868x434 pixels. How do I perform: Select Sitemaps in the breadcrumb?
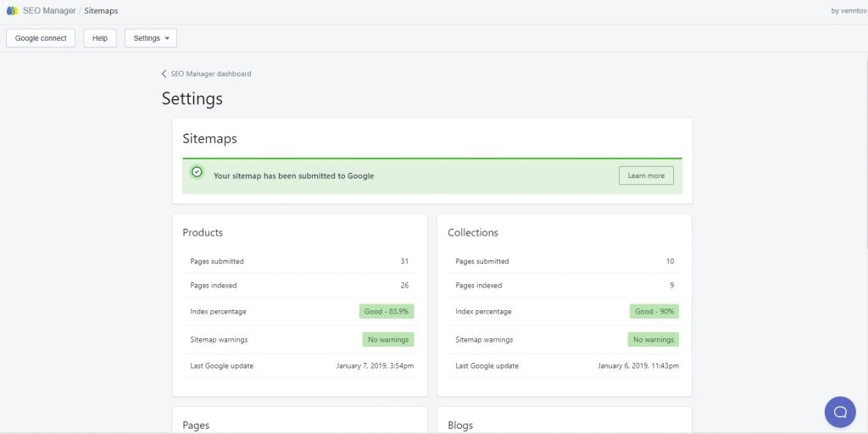tap(101, 11)
